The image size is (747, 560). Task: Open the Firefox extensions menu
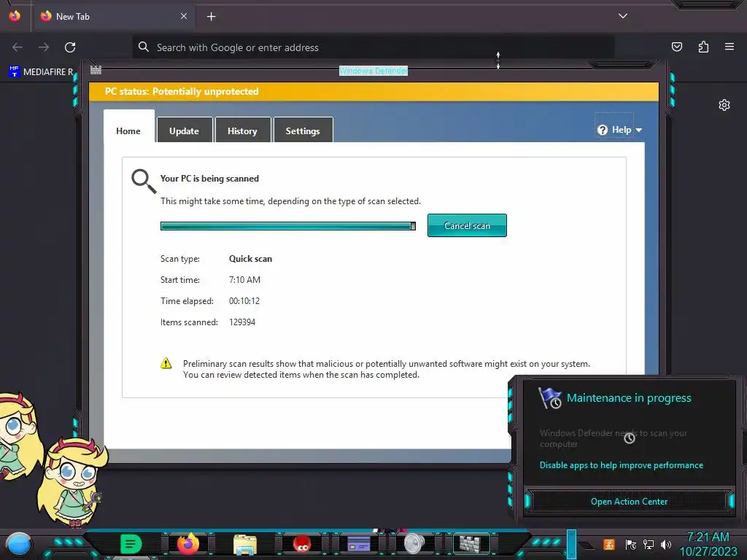click(703, 47)
